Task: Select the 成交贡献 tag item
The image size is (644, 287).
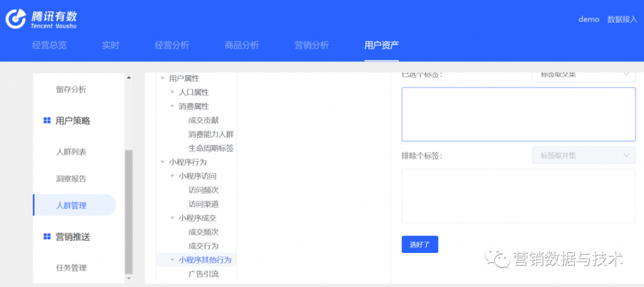Action: (203, 120)
